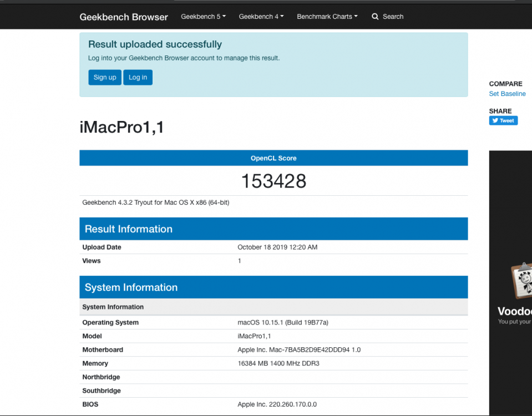Click Set Baseline under Compare

(x=507, y=94)
